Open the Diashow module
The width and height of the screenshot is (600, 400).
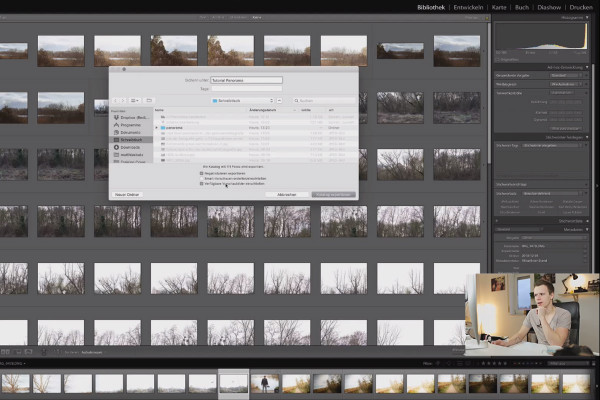pos(549,7)
